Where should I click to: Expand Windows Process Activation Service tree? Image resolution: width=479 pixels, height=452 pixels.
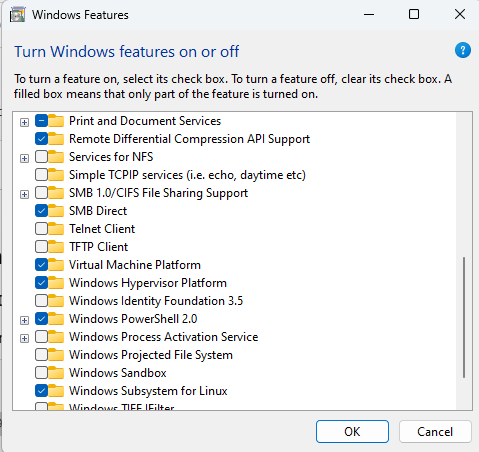click(24, 338)
